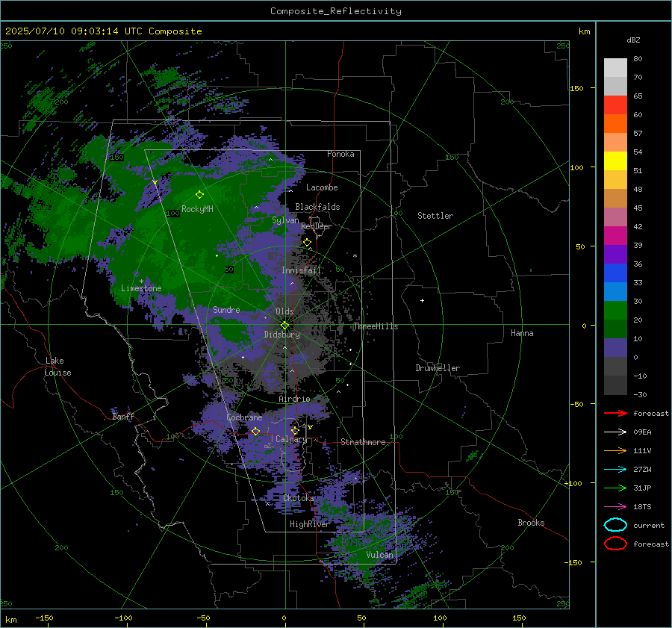672x628 pixels.
Task: Click the white plus marker west of Hanna
Action: [x=422, y=300]
